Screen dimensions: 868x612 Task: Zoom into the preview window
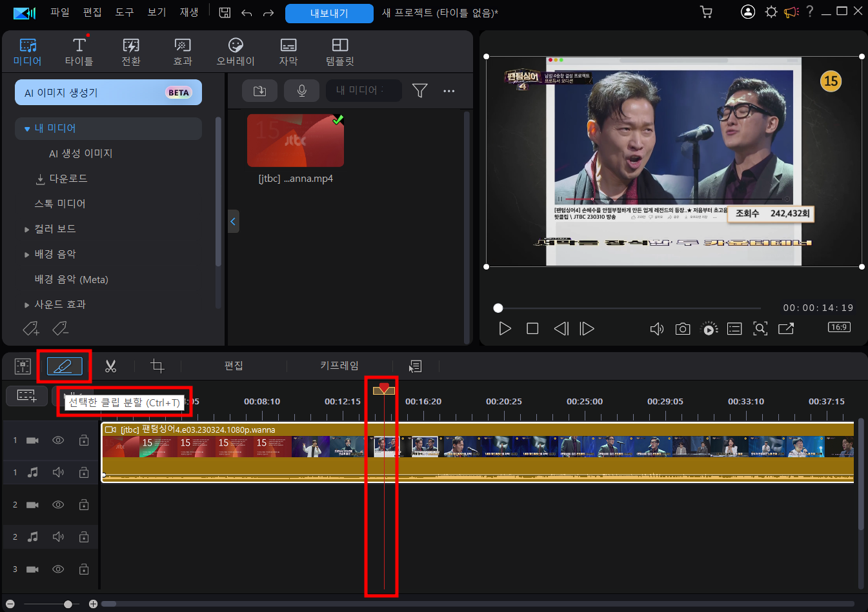[x=760, y=329]
